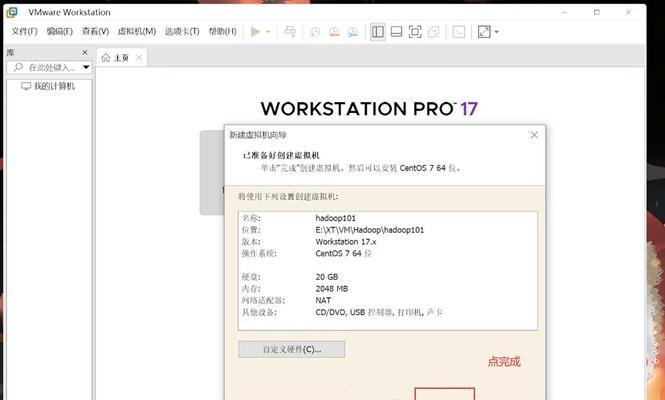Toggle the thumbnail bar view icon

click(x=397, y=32)
